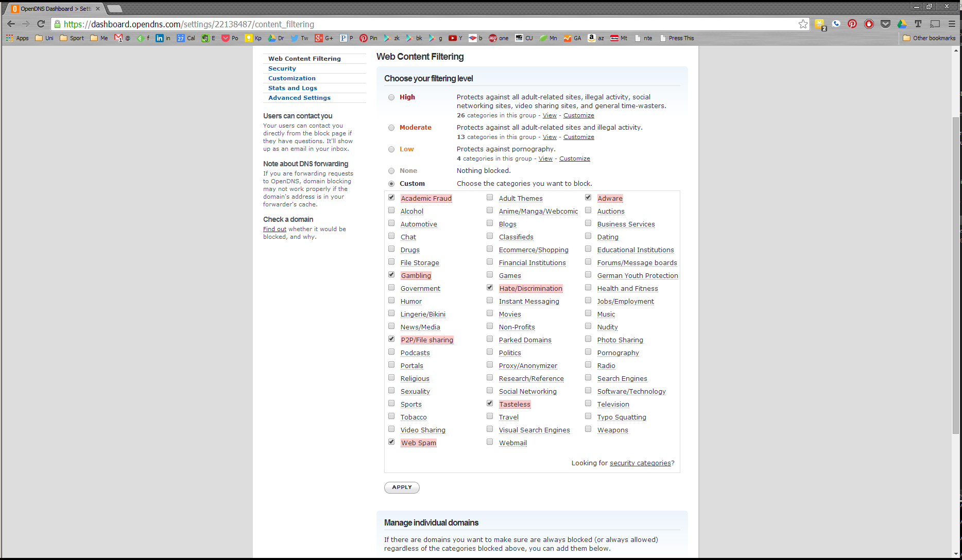Click the Find out domain check link

[x=274, y=230]
